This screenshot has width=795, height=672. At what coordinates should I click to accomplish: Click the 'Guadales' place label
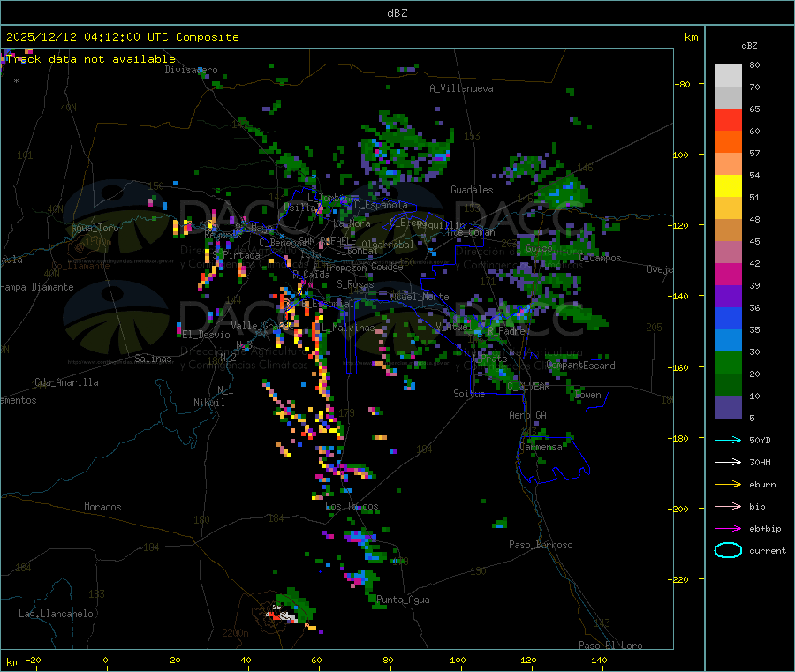[x=472, y=190]
